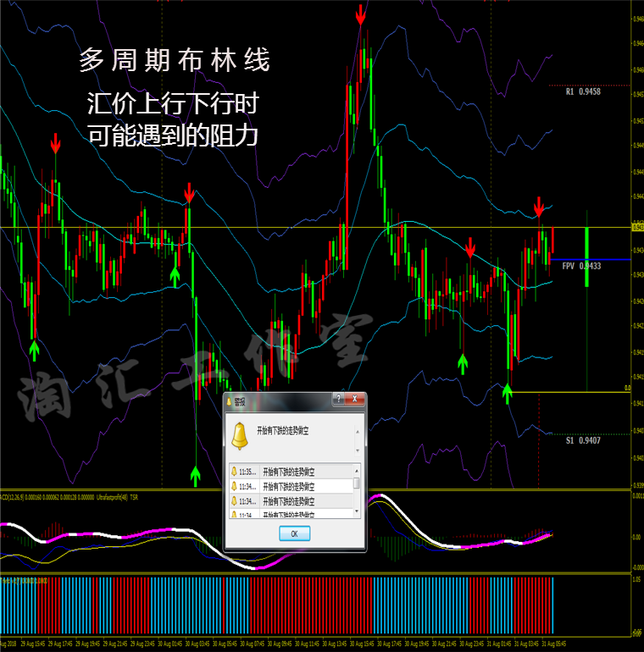Click the message box scroll down arrow
The image size is (644, 652).
point(358,450)
